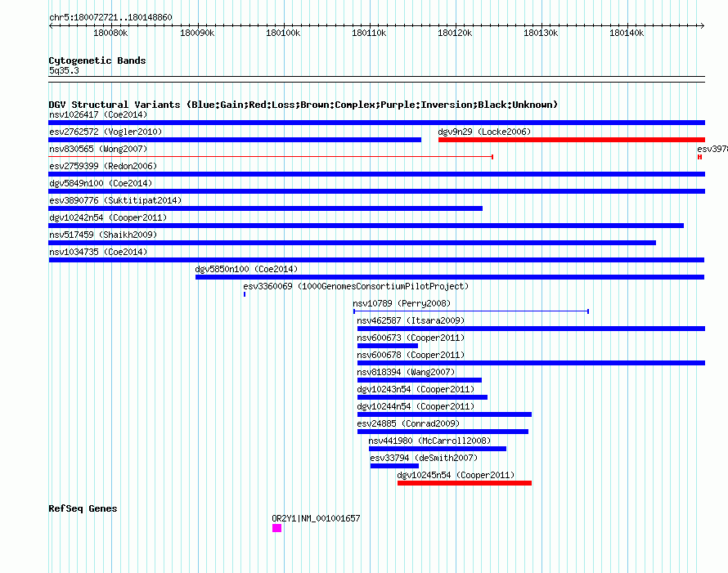The height and width of the screenshot is (573, 728).
Task: Click the 180110k ruler position
Action: tap(369, 33)
